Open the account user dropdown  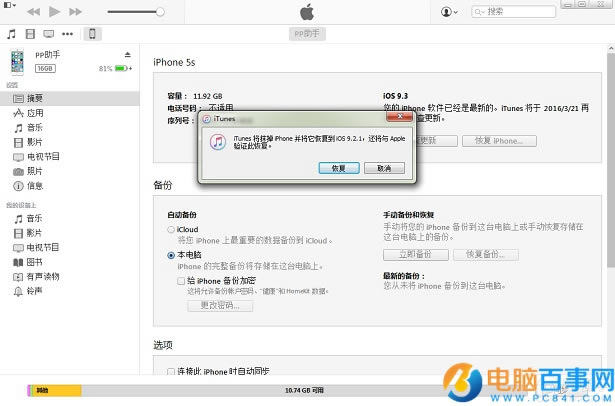(x=449, y=12)
